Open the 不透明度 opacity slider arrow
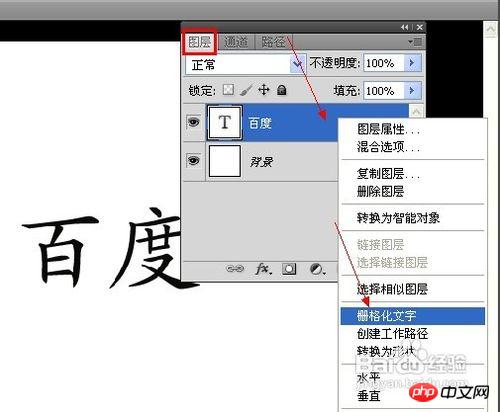 coord(412,63)
